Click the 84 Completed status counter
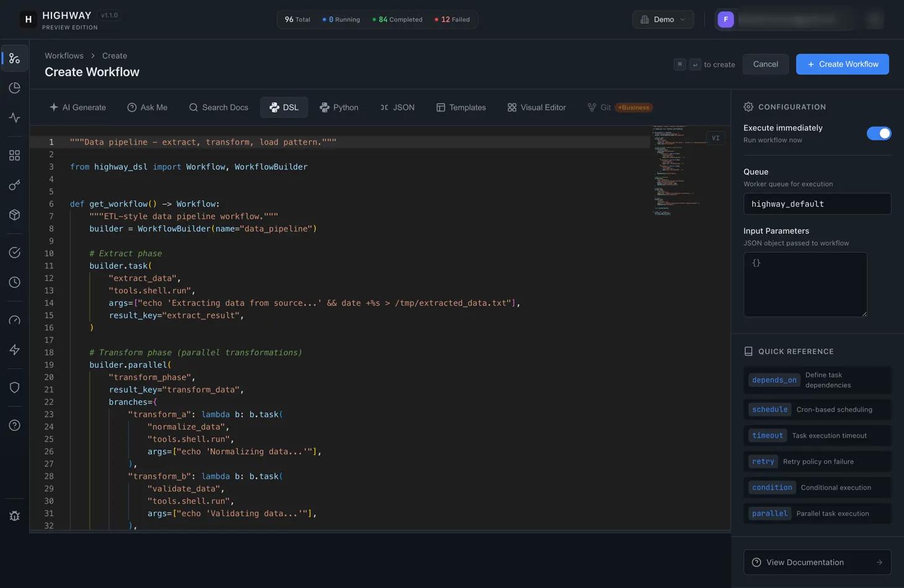Screen dimensions: 904x588 [398, 20]
